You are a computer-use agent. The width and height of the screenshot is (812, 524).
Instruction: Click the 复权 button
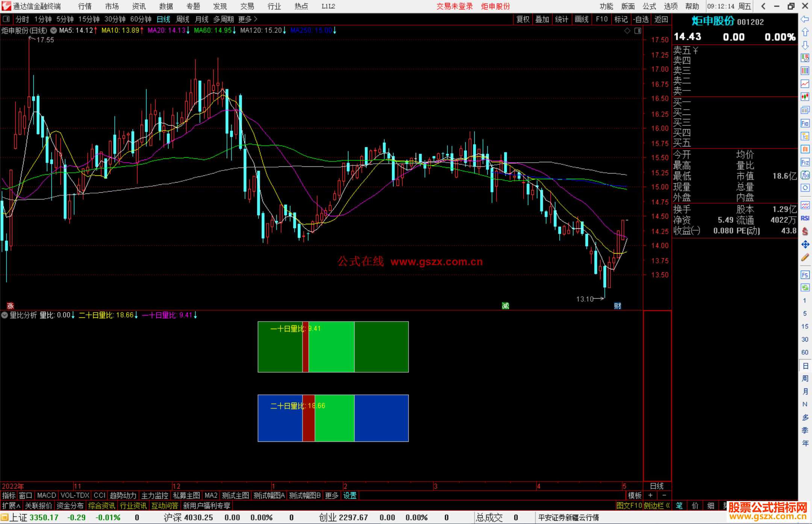(523, 19)
